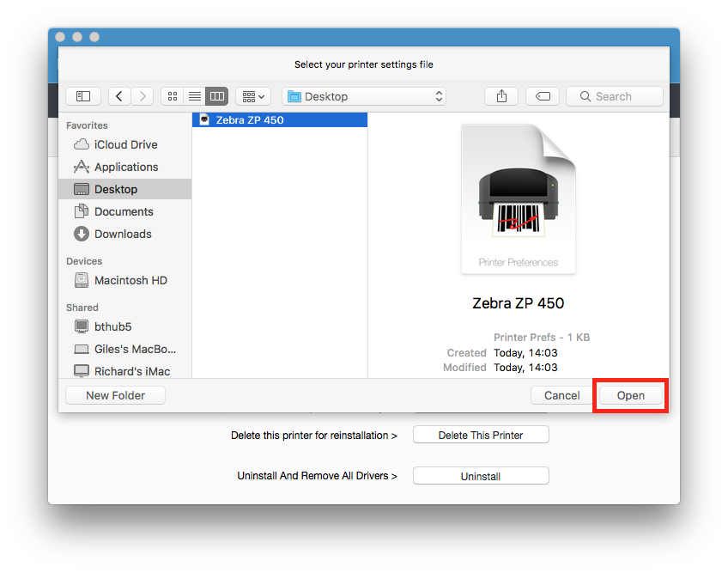Click the iCloud Drive cloud icon

pos(82,144)
